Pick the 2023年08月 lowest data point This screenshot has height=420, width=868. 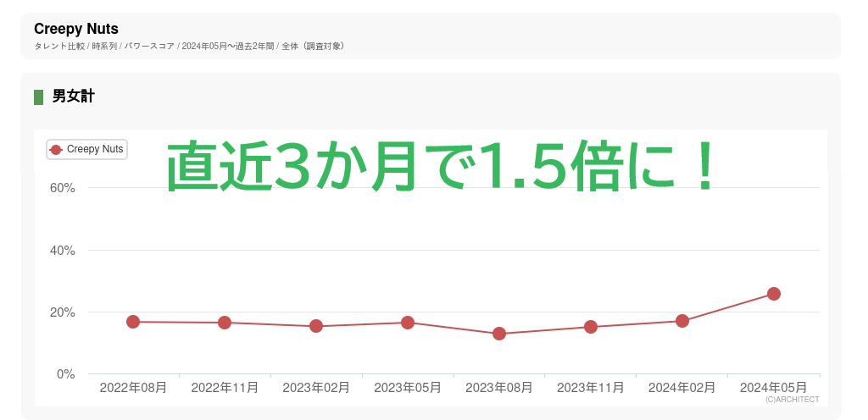click(499, 334)
